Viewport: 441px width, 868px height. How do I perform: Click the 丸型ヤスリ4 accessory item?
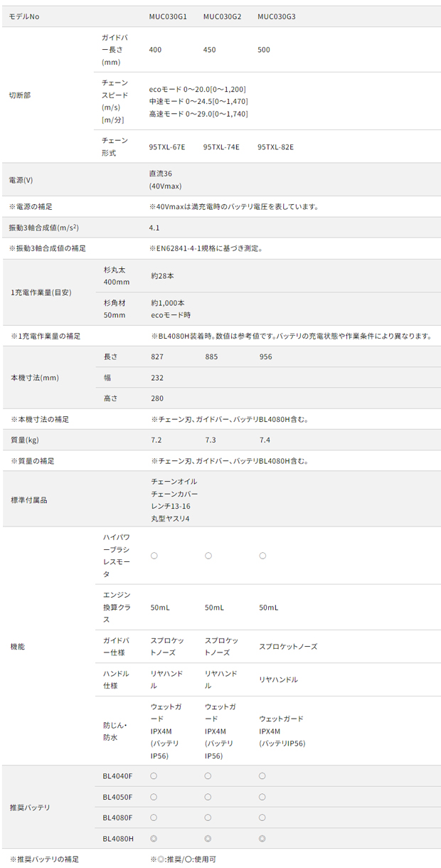point(170,518)
